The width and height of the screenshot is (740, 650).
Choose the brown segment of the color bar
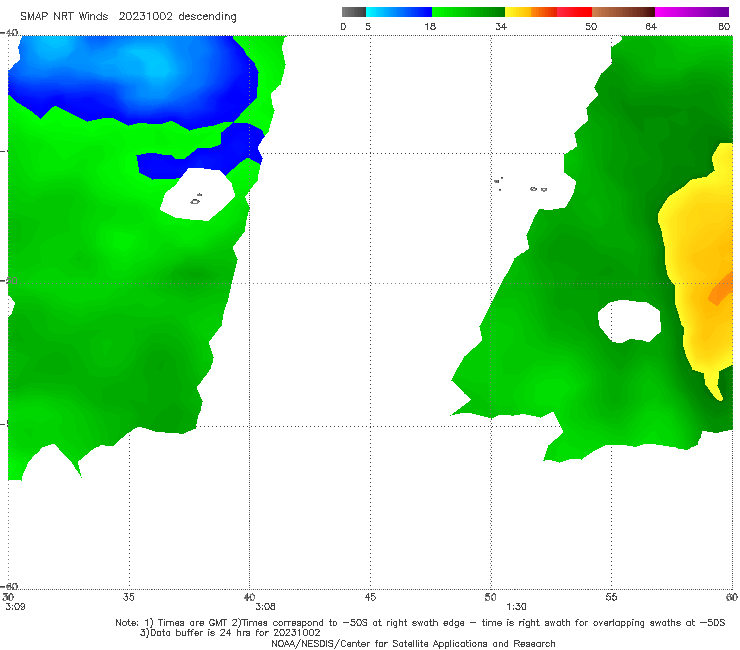click(x=623, y=12)
